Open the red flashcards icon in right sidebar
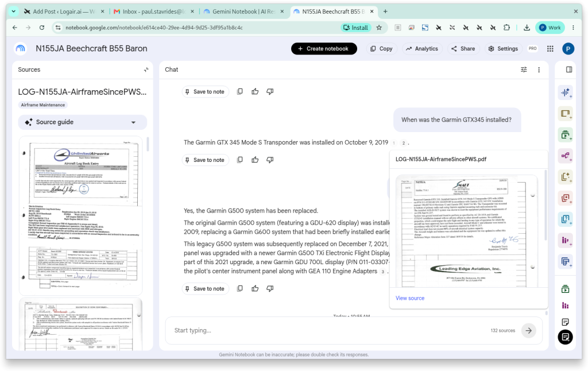This screenshot has height=371, width=588. (x=566, y=198)
